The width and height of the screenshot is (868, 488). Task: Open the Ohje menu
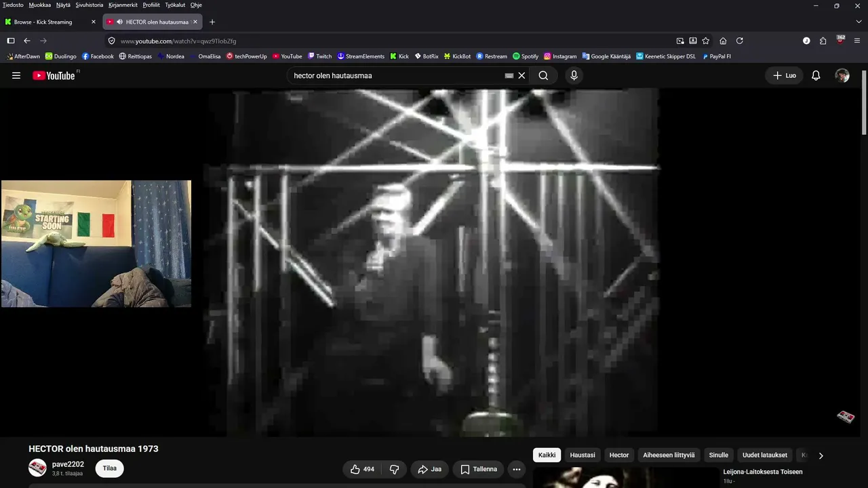pyautogui.click(x=196, y=5)
